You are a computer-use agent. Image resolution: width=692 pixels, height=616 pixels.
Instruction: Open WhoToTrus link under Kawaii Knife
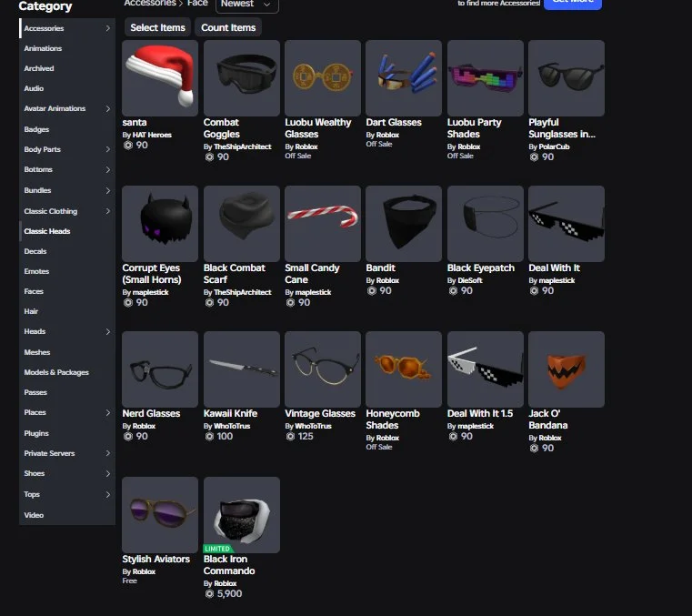232,426
